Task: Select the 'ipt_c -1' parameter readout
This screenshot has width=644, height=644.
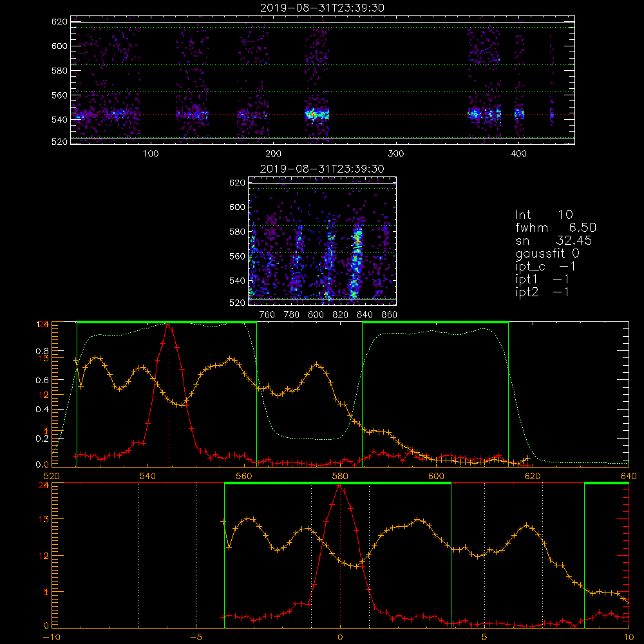Action: (545, 267)
